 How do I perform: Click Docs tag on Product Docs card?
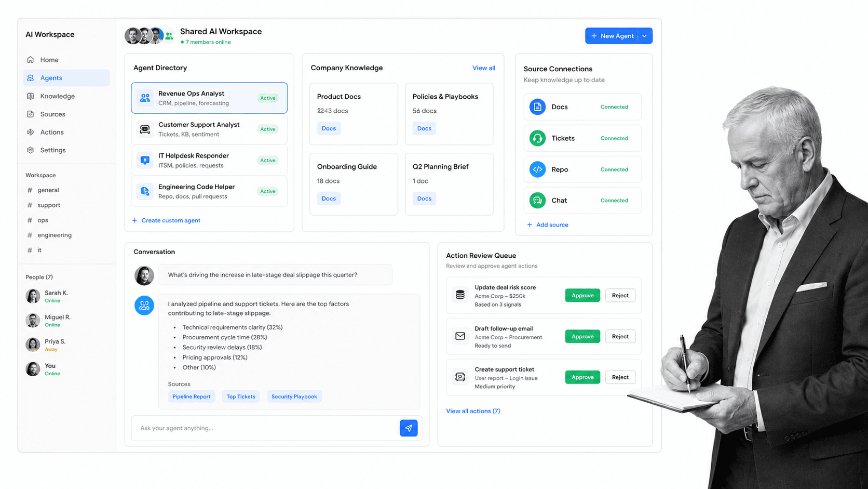(x=329, y=128)
